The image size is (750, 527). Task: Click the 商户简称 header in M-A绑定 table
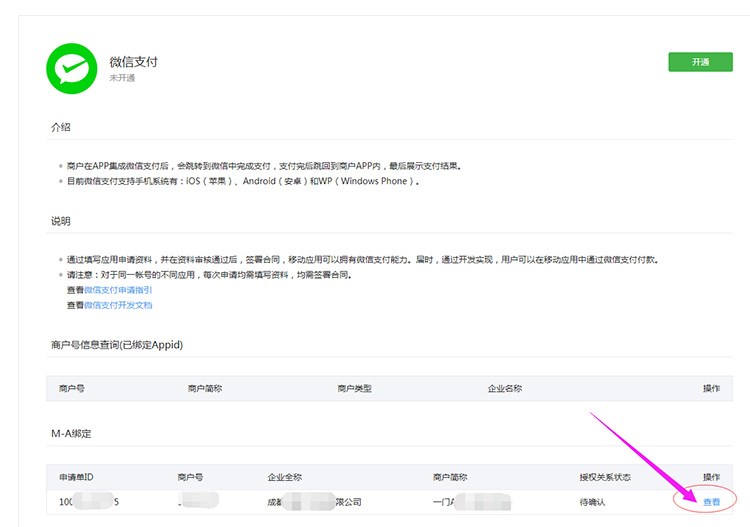click(450, 477)
